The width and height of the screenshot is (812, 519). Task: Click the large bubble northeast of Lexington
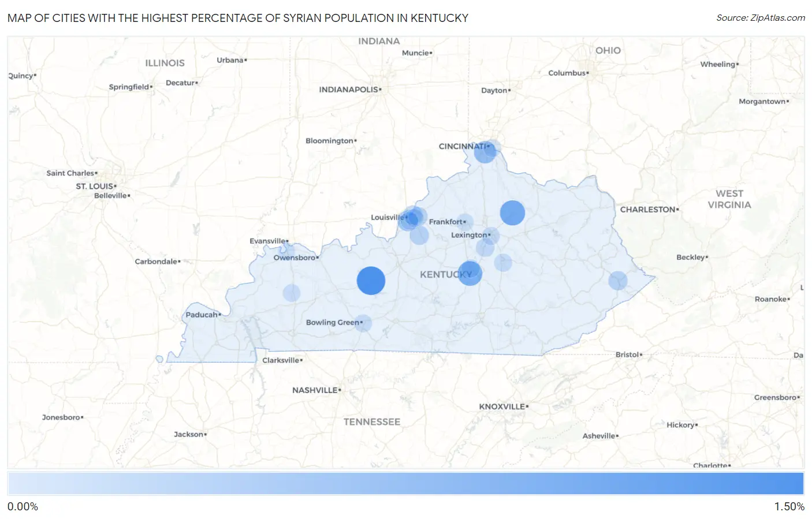[512, 212]
